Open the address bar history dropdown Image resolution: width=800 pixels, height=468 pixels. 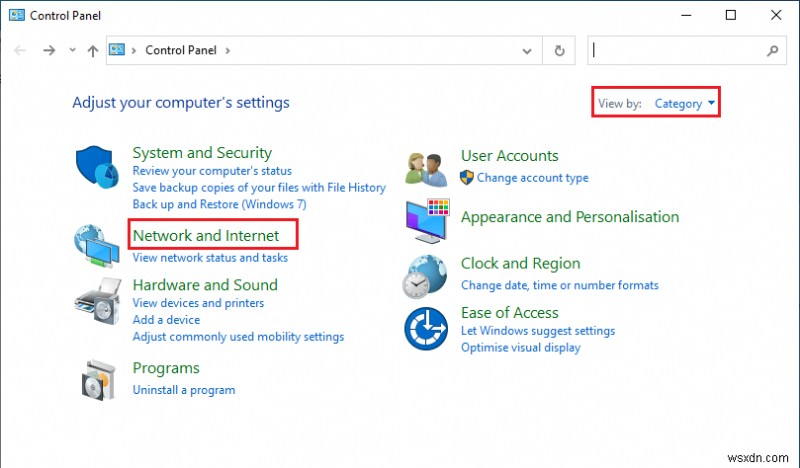tap(527, 50)
